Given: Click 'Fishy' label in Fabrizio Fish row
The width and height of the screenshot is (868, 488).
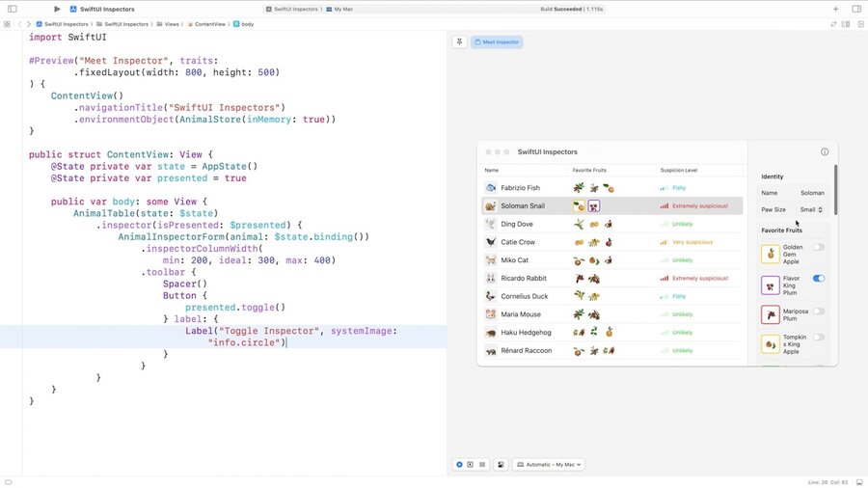Looking at the screenshot, I should tap(679, 188).
